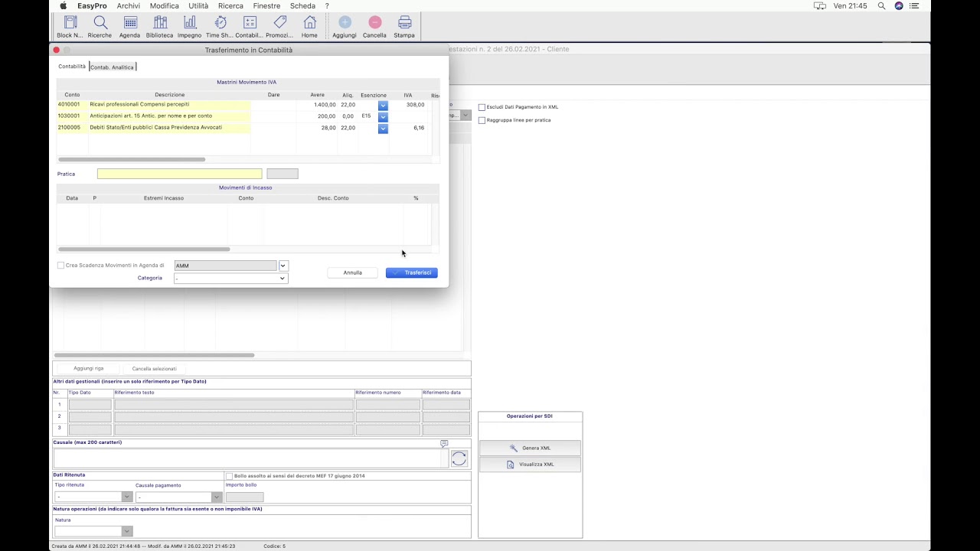Click the Aggiungi riga button
This screenshot has height=551, width=980.
pos(89,368)
